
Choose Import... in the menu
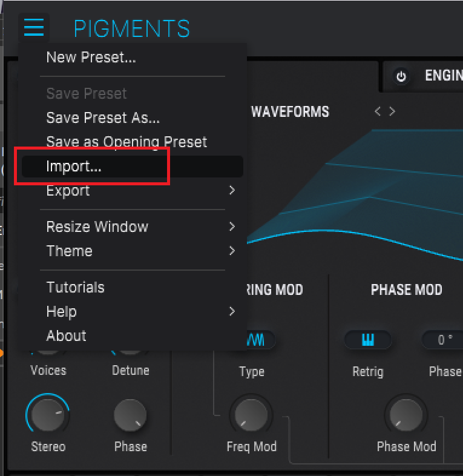[x=133, y=167]
